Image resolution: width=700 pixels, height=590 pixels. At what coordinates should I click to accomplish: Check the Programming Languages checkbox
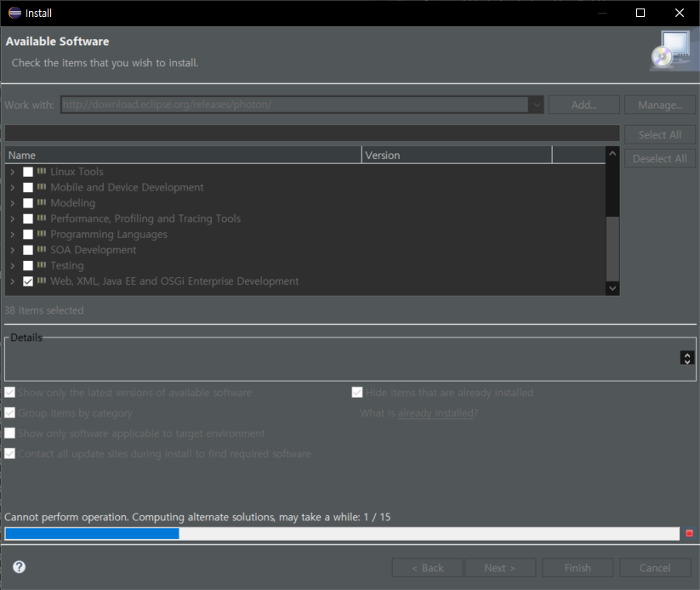[28, 235]
